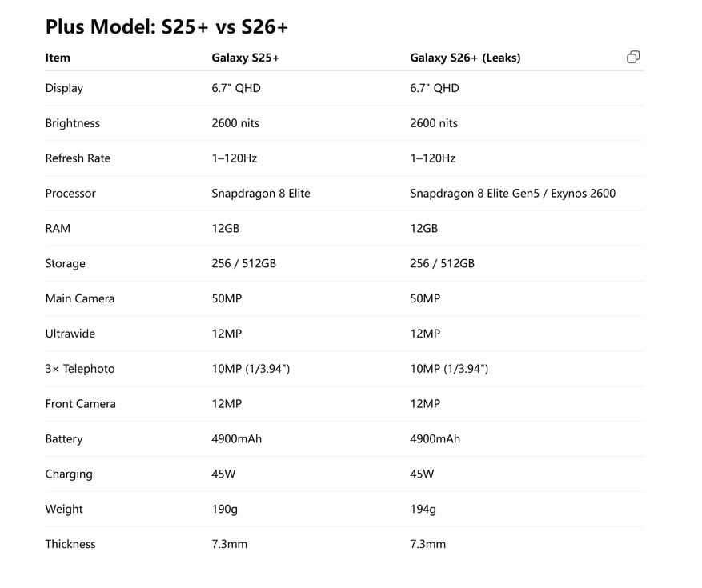Click the "Battery" row label

(64, 439)
